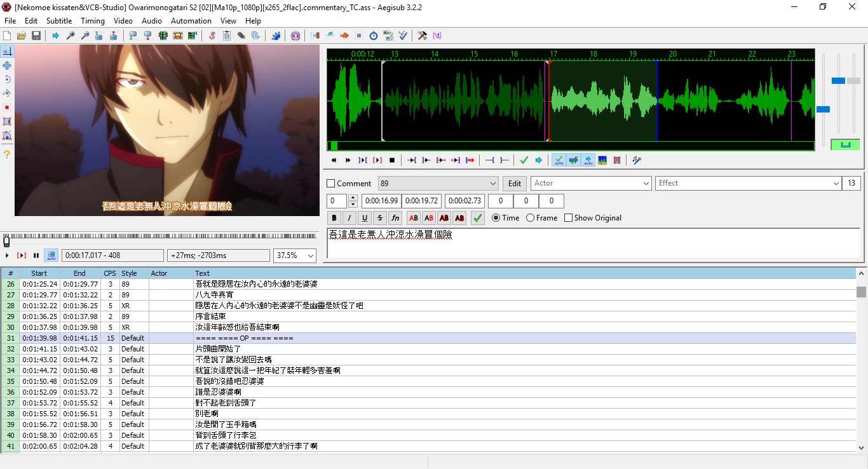This screenshot has height=469, width=868.
Task: Increase the layer number with up stepper
Action: 353,198
